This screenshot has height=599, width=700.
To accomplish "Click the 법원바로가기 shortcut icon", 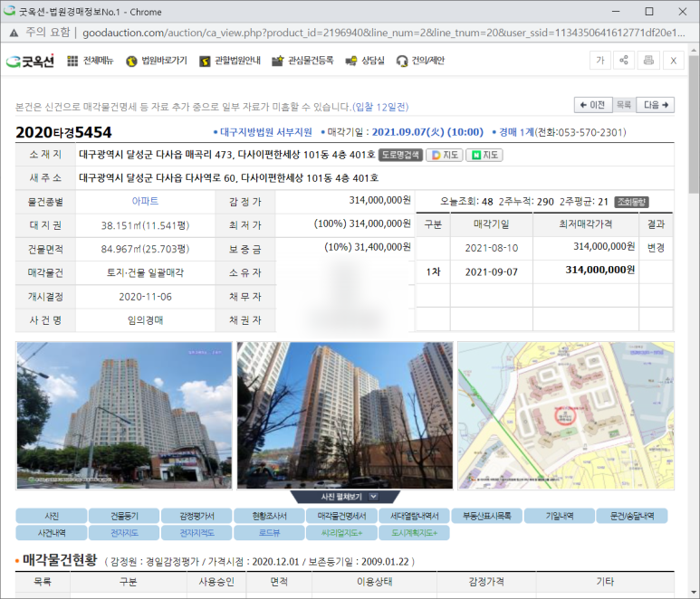I will (131, 61).
